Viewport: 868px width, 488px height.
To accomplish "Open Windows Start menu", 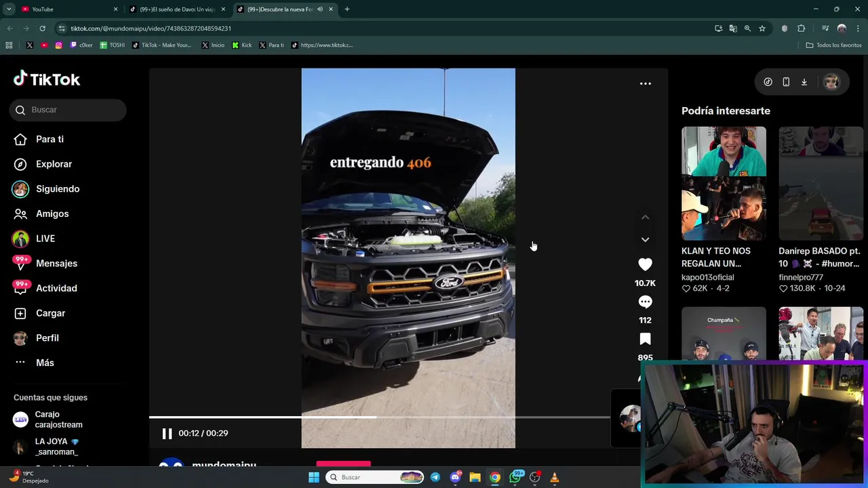I will pyautogui.click(x=314, y=477).
